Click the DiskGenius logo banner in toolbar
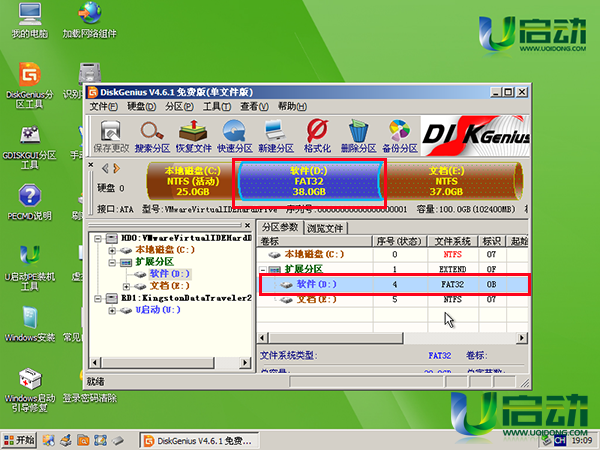 pos(475,136)
